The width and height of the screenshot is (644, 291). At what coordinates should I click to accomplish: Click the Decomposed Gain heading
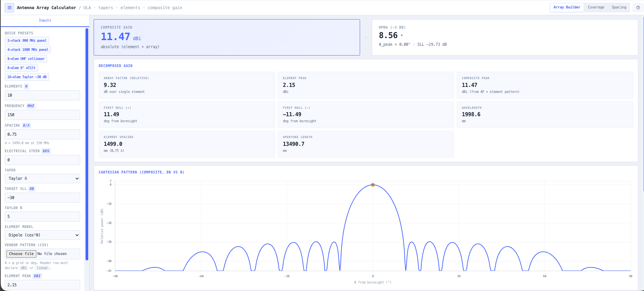tap(116, 66)
